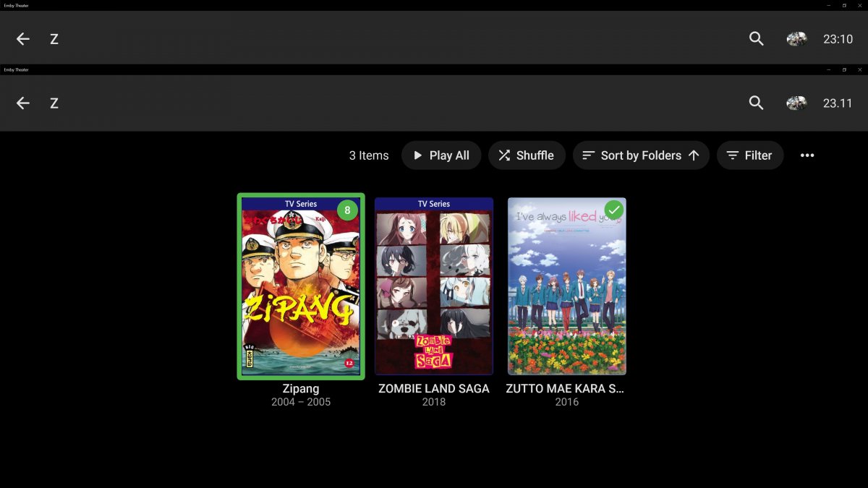868x488 pixels.
Task: Click the 8 unplayed badge on Zipang
Action: pos(347,210)
